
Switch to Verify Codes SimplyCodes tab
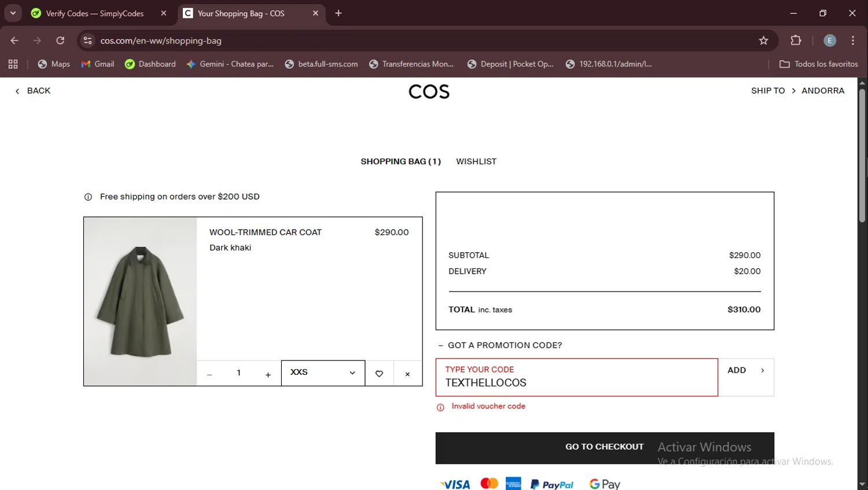[x=95, y=13]
